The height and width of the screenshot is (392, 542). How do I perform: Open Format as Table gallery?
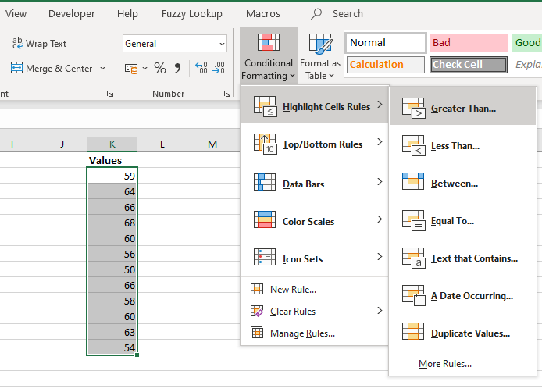click(x=320, y=57)
